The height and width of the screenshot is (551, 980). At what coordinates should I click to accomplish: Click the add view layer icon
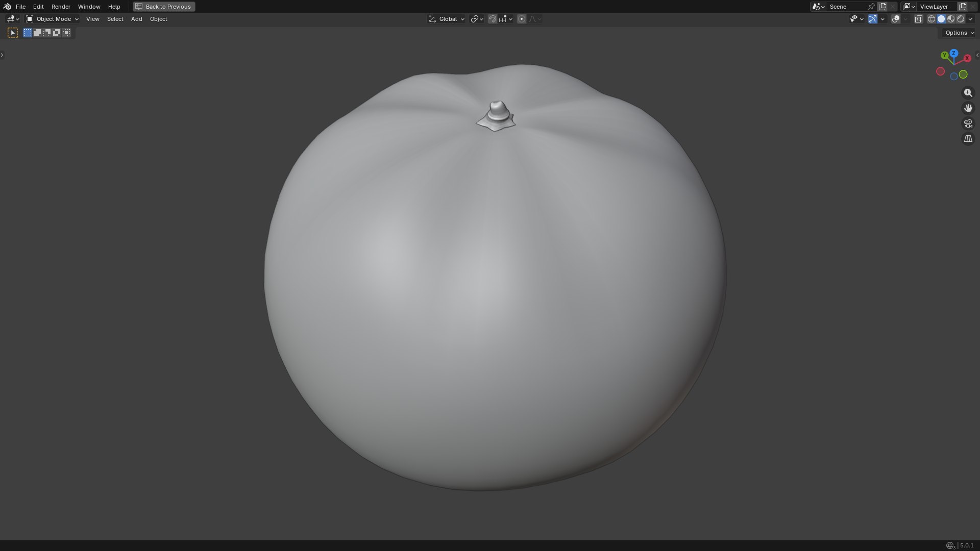(x=963, y=7)
